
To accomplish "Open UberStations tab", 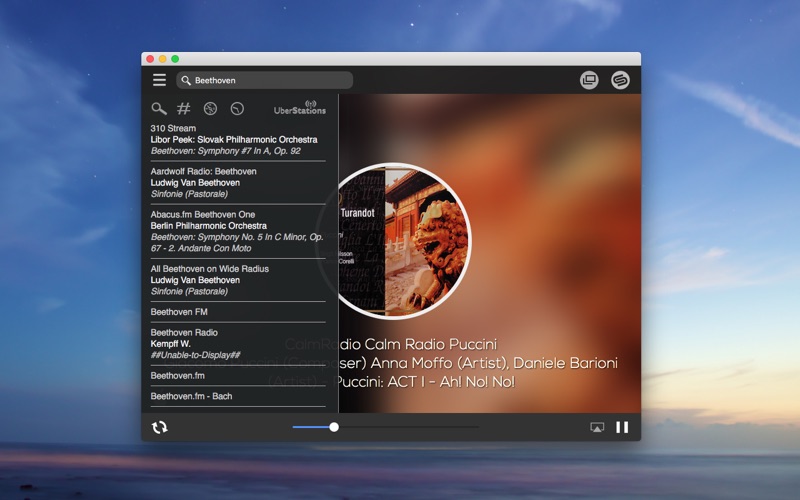I will 299,107.
